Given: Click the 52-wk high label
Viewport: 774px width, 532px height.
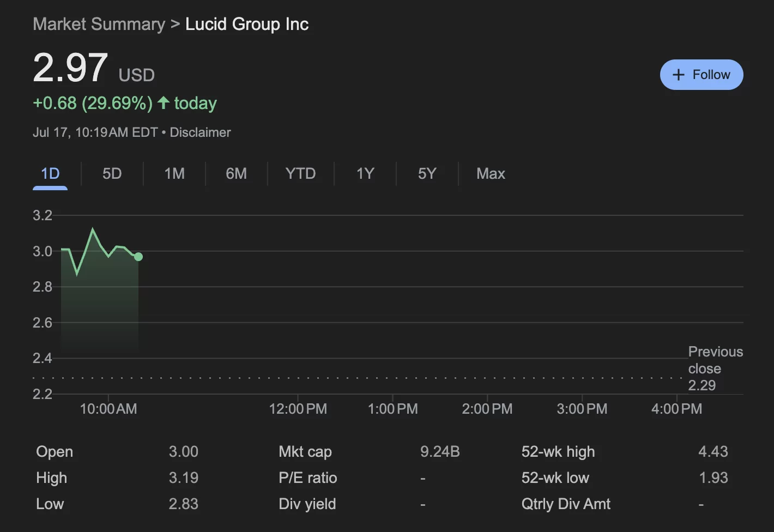Looking at the screenshot, I should click(558, 451).
